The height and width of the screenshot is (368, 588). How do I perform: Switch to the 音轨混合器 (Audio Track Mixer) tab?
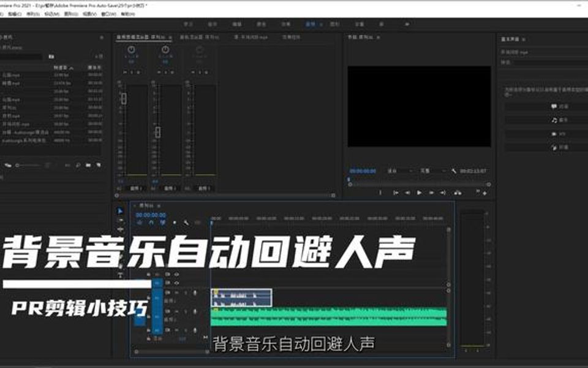click(199, 36)
